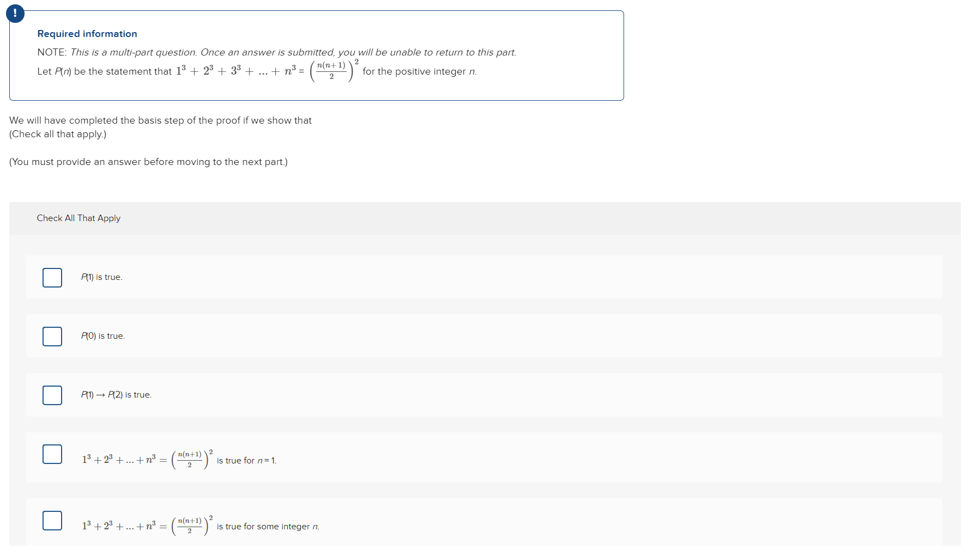Select the 'Required information' heading

87,33
